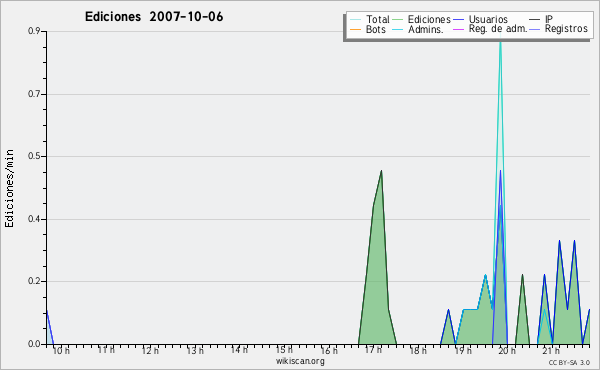Screen dimensions: 600x370
Task: Click the 17 h axis label
Action: click(x=373, y=350)
